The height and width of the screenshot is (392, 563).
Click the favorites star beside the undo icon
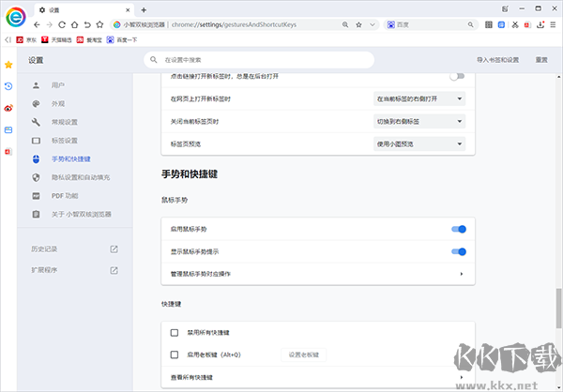click(x=99, y=24)
